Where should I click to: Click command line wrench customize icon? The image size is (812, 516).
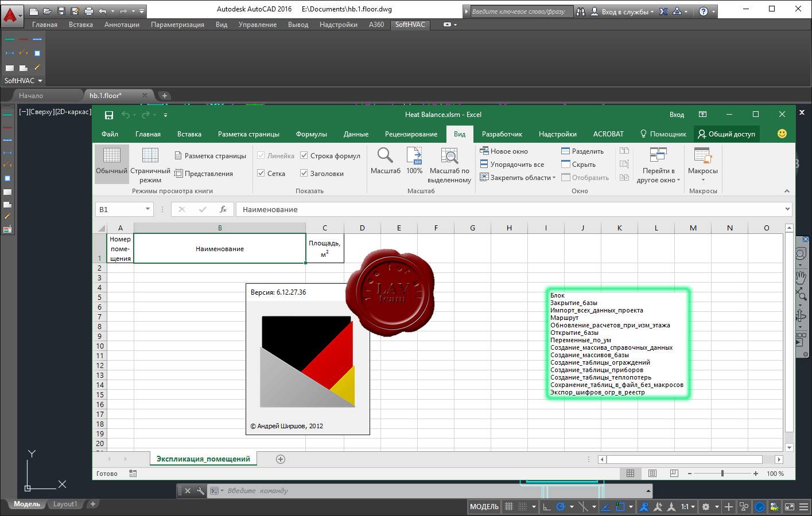[x=200, y=491]
